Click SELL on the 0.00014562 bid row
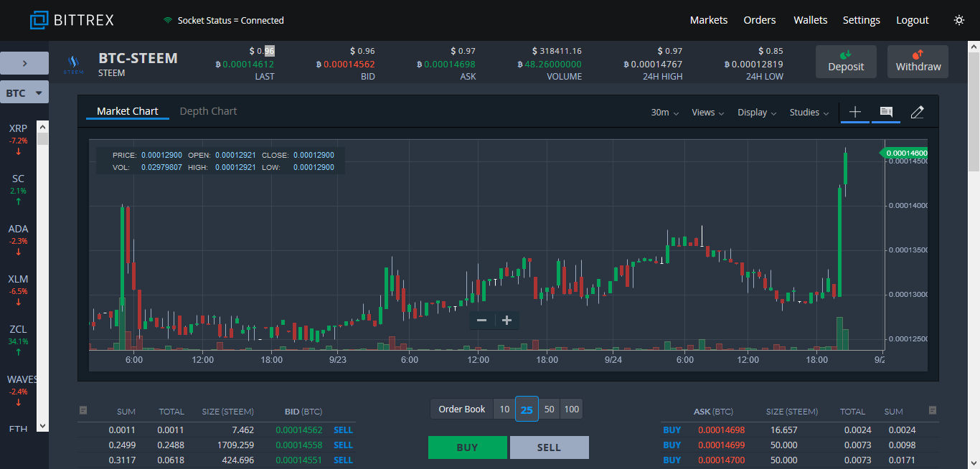Image resolution: width=980 pixels, height=469 pixels. 343,430
